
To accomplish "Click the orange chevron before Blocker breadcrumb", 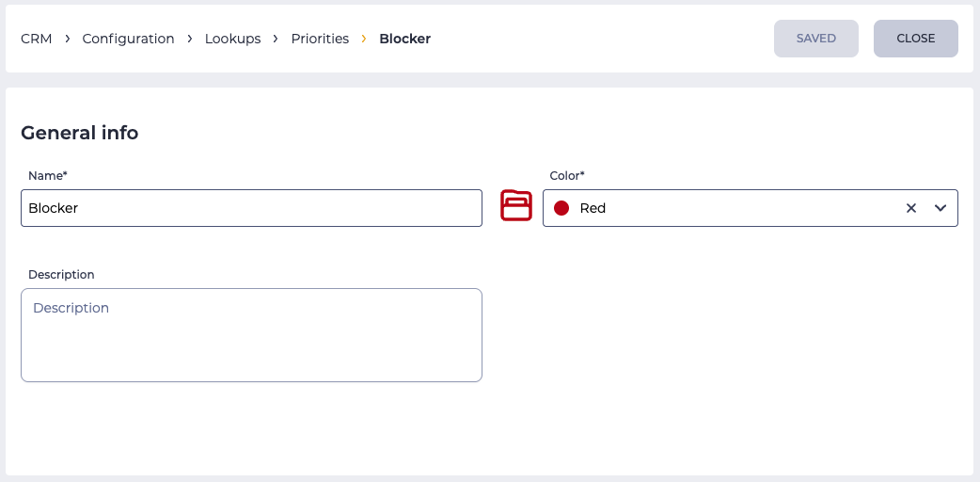I will click(364, 39).
